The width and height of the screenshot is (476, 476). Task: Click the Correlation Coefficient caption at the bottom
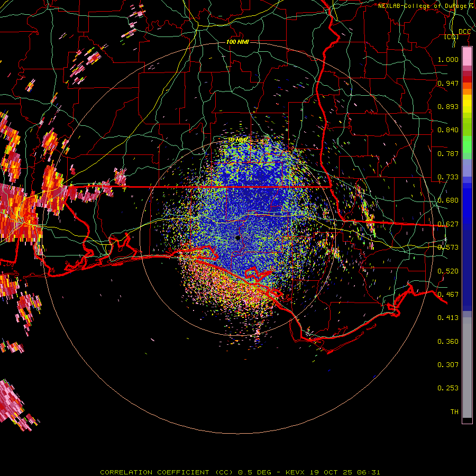tap(240, 472)
